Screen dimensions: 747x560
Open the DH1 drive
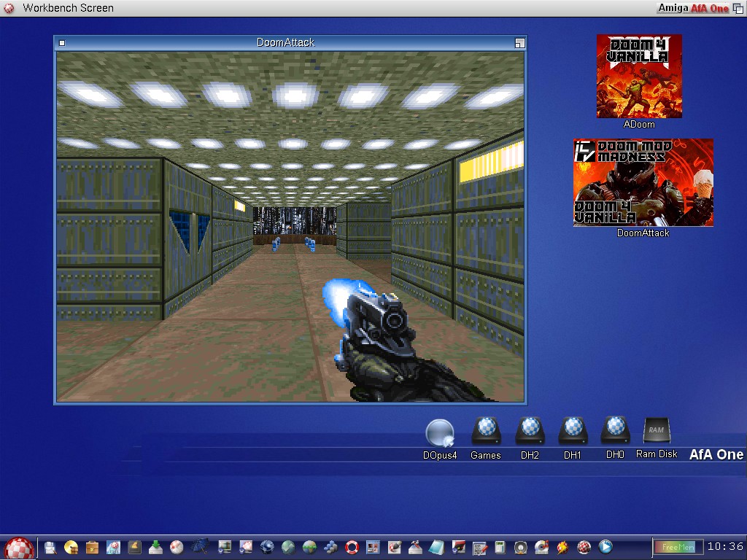click(573, 432)
